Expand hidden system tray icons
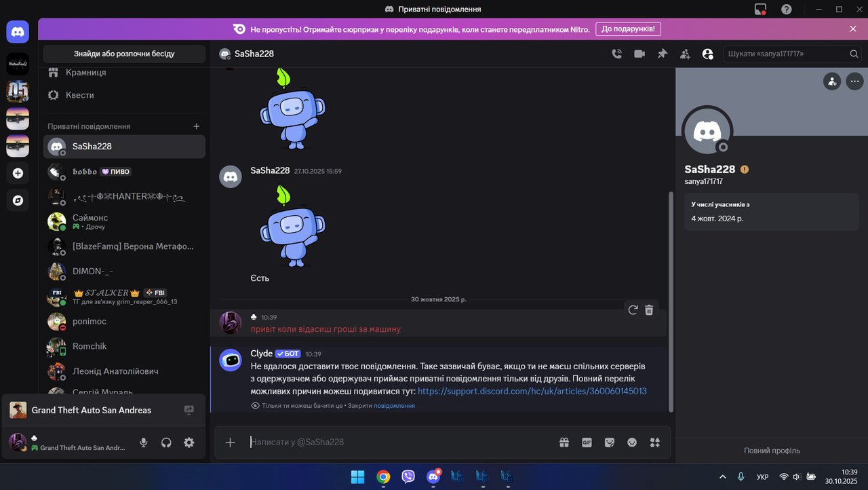 [x=722, y=477]
